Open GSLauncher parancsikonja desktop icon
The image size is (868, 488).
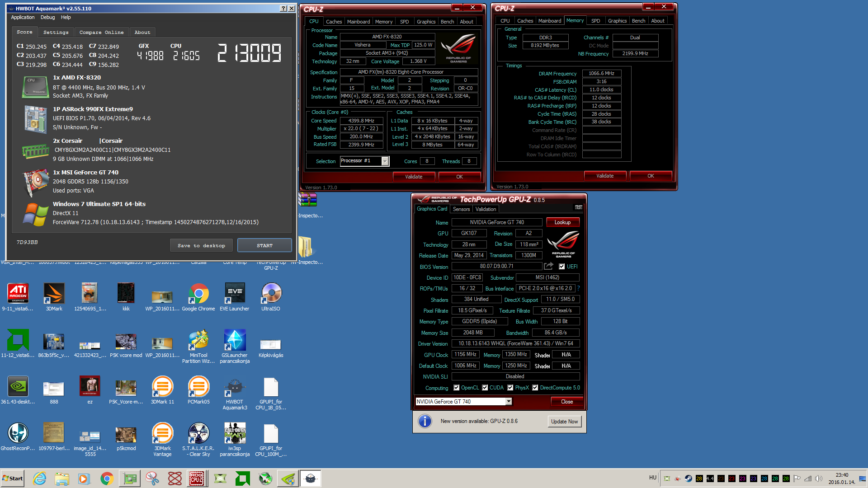click(x=235, y=346)
